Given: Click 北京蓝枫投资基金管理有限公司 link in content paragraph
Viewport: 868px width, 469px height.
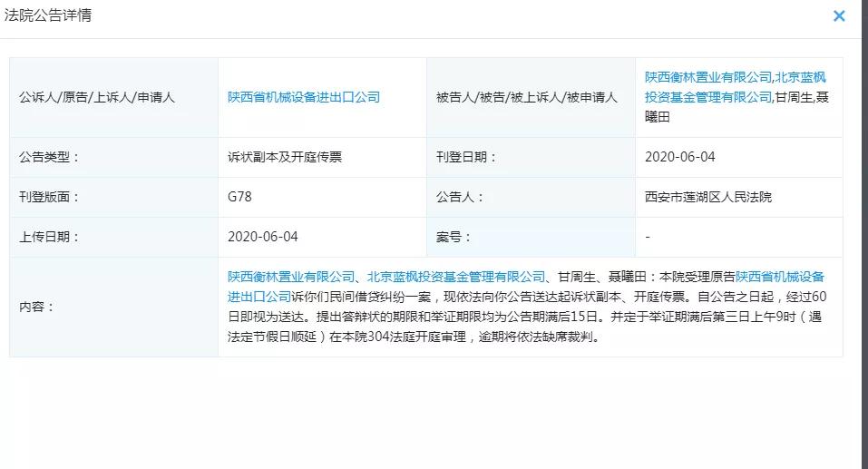Looking at the screenshot, I should pyautogui.click(x=456, y=277).
